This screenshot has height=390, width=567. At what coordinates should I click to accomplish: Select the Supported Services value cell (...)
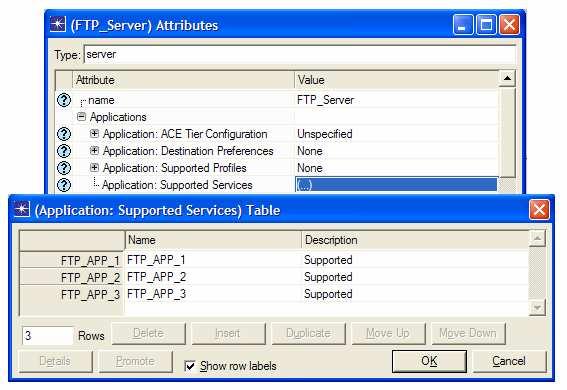396,185
